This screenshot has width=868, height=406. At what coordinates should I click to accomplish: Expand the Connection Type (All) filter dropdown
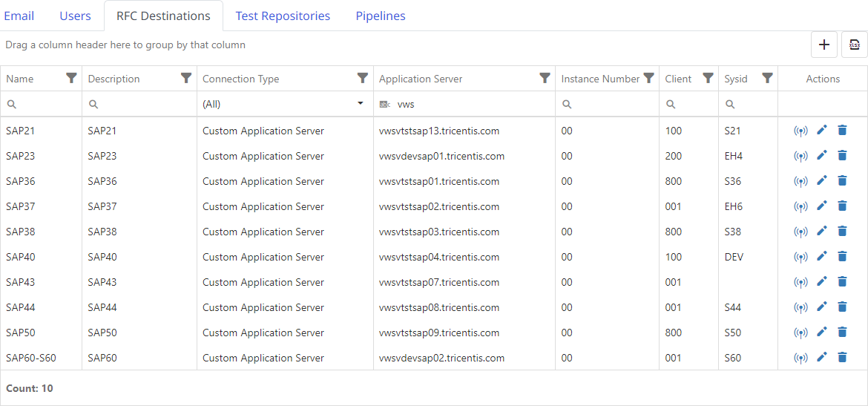click(361, 104)
